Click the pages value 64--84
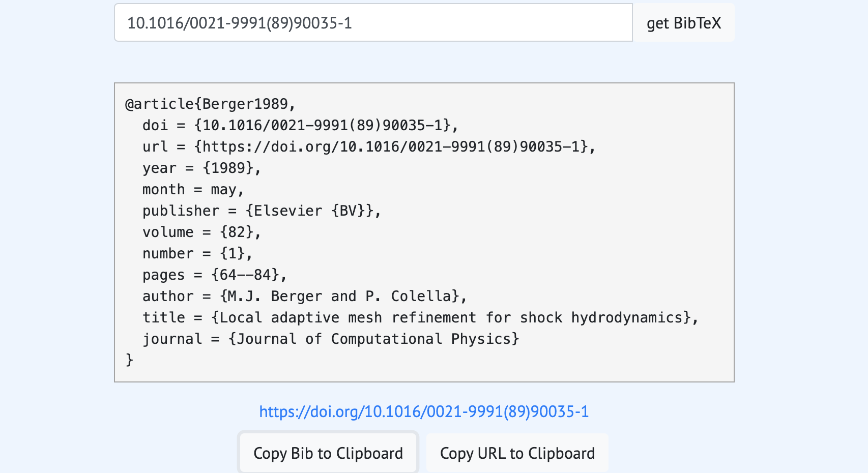This screenshot has width=868, height=473. pos(245,275)
